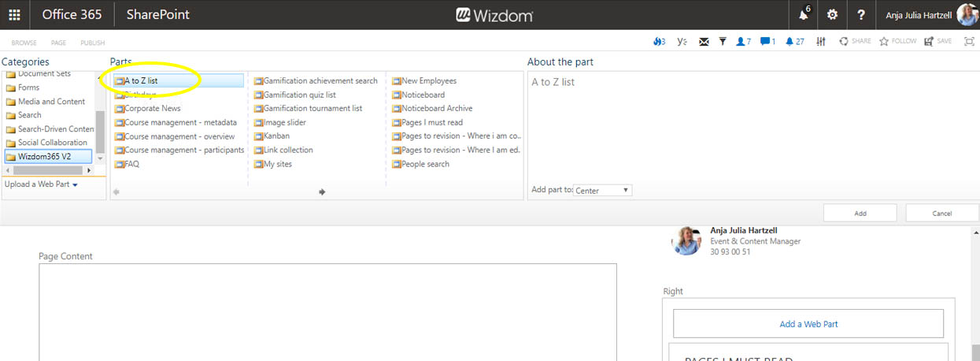Select the New Employees part
980x361 pixels.
[424, 80]
